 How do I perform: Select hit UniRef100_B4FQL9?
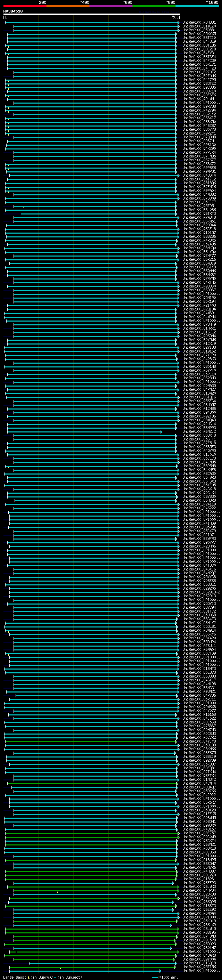coord(199,41)
